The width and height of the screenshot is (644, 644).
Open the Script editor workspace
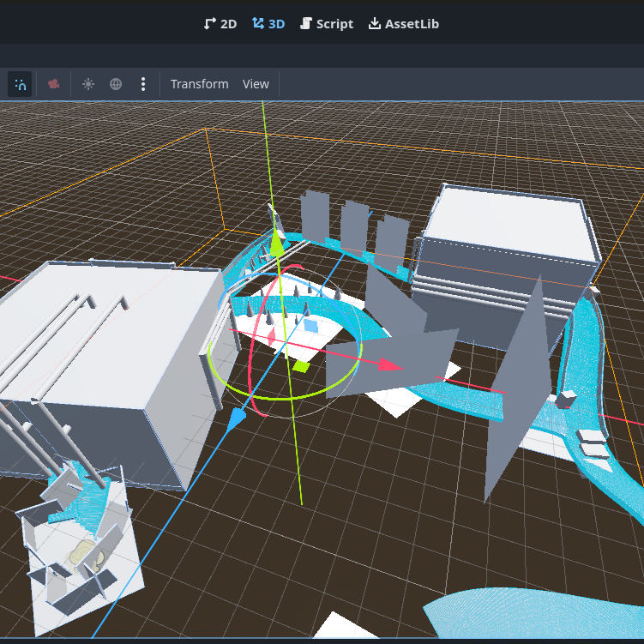pos(326,24)
